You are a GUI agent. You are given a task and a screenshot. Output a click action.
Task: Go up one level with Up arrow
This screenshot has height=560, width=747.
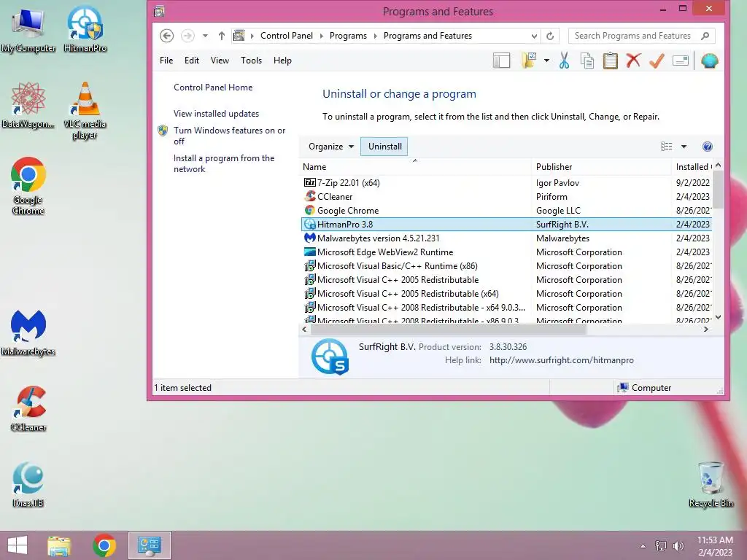222,36
